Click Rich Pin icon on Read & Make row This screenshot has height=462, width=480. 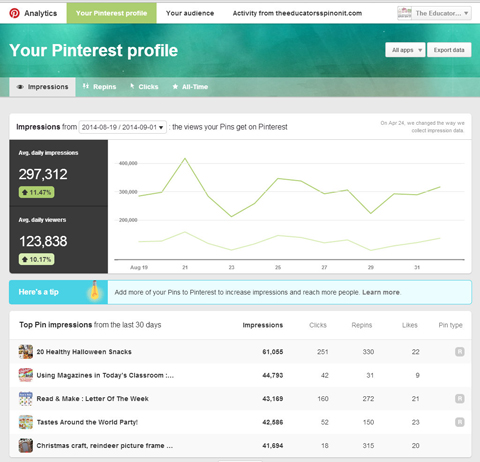click(460, 399)
